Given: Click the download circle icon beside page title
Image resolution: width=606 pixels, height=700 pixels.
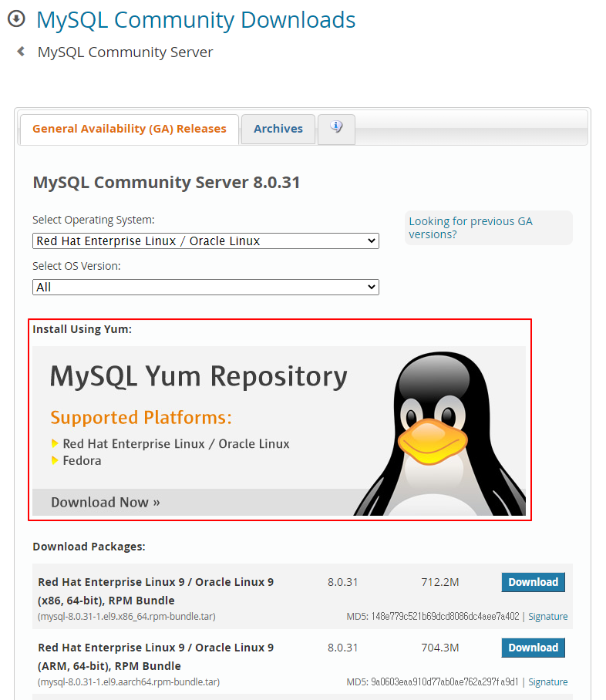Looking at the screenshot, I should click(16, 19).
